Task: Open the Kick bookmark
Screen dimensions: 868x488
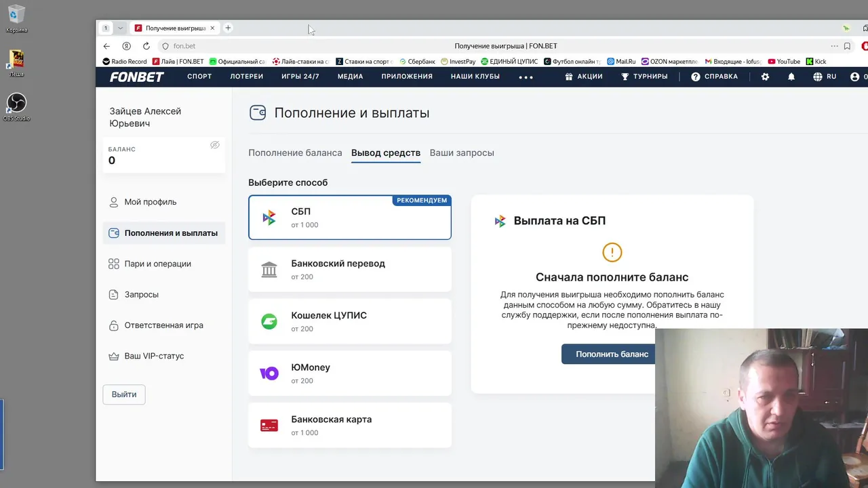Action: [816, 62]
